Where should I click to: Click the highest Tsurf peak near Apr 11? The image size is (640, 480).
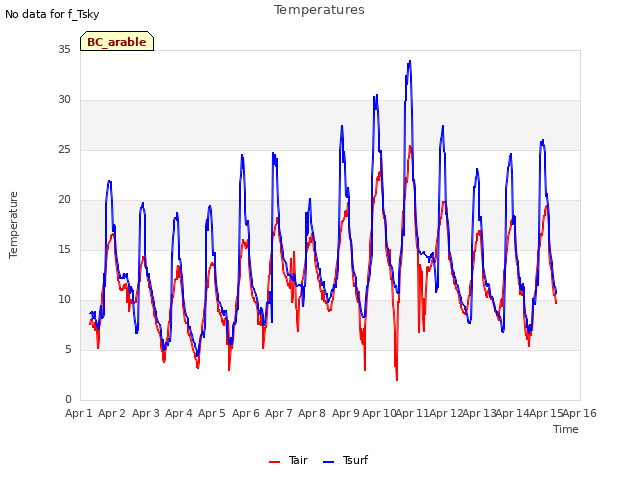pyautogui.click(x=409, y=61)
